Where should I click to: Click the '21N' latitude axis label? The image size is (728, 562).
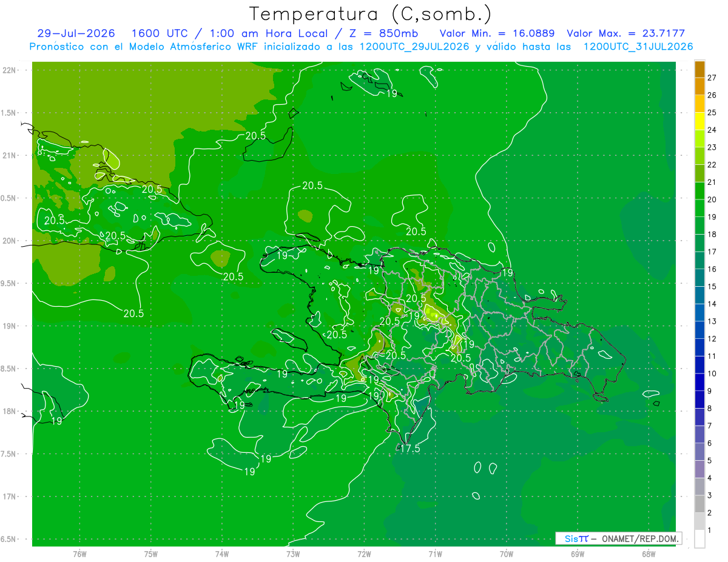tap(10, 155)
